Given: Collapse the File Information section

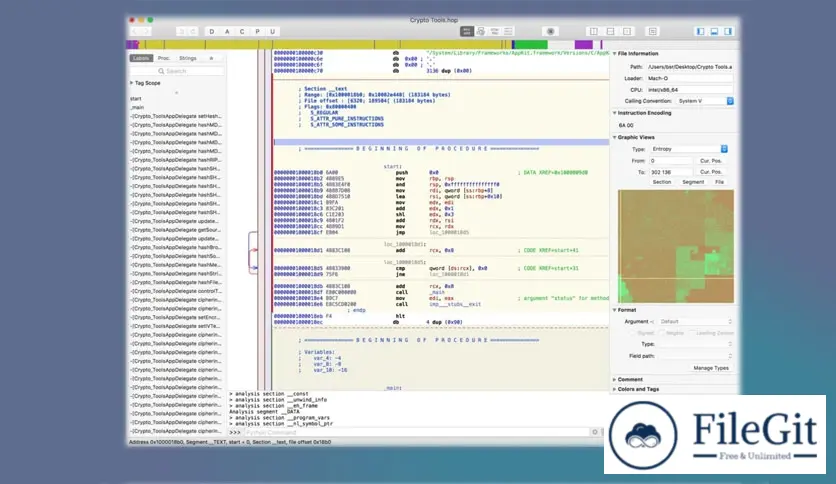Looking at the screenshot, I should 614,54.
